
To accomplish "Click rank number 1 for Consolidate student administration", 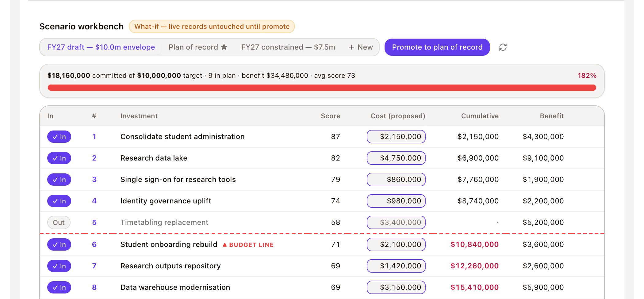I will [94, 137].
